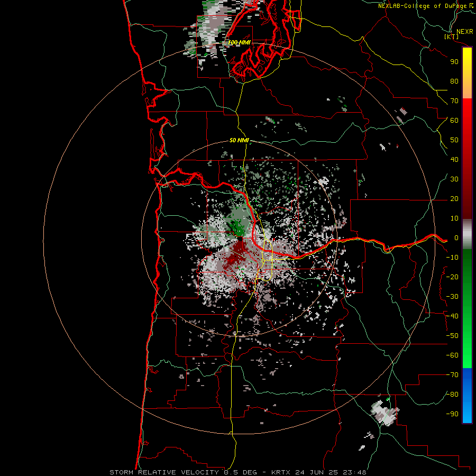This screenshot has height=476, width=476.
Task: Pick the -50 knot scale label
Action: (452, 336)
